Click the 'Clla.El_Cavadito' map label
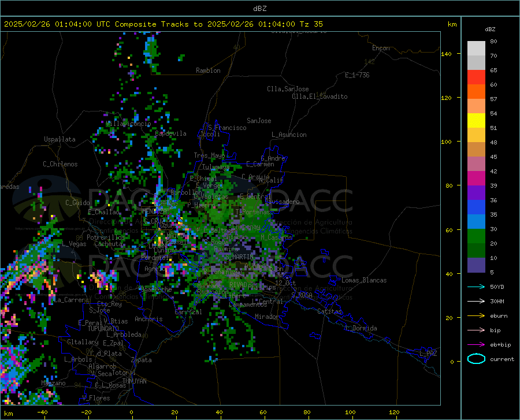 point(320,96)
